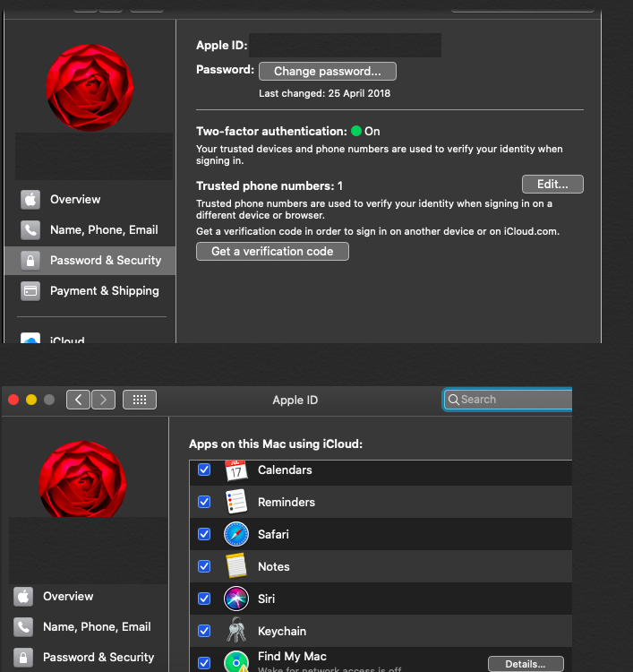The image size is (633, 672).
Task: Click the rose profile picture in lower window
Action: tap(82, 479)
